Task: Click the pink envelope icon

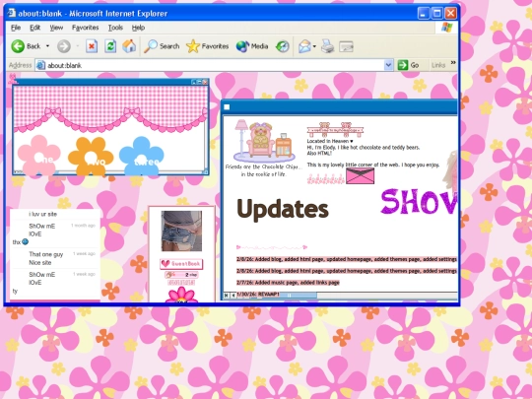Action: [x=360, y=176]
